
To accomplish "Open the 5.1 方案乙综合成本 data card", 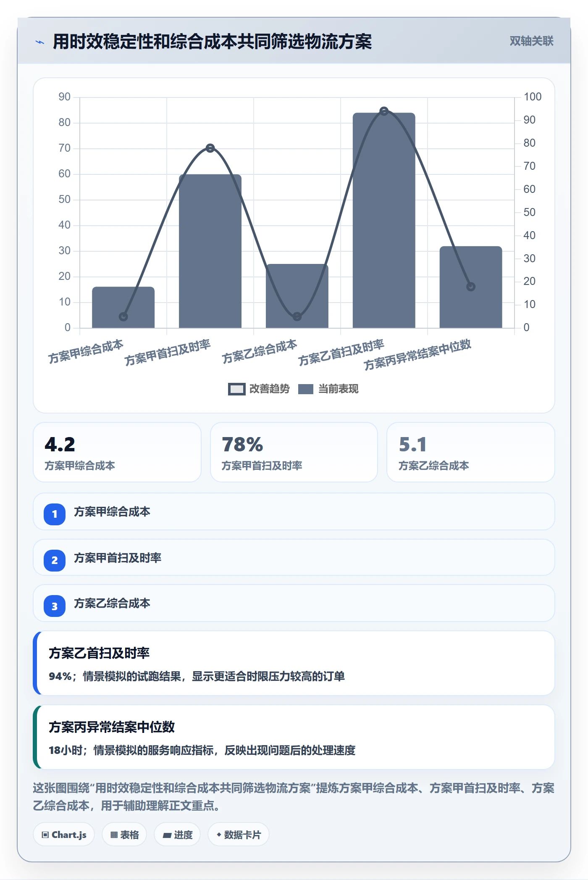I will pos(471,452).
